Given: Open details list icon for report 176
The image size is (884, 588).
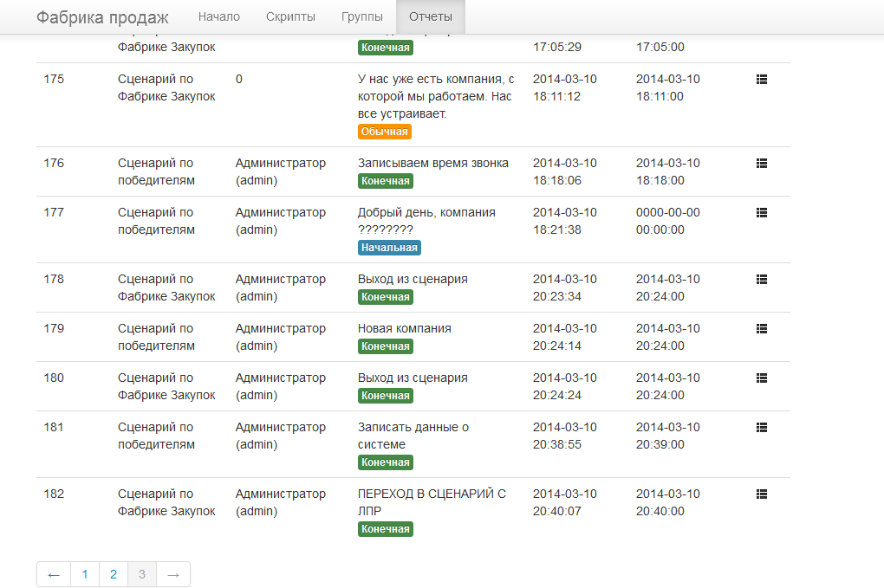Looking at the screenshot, I should pos(761,164).
